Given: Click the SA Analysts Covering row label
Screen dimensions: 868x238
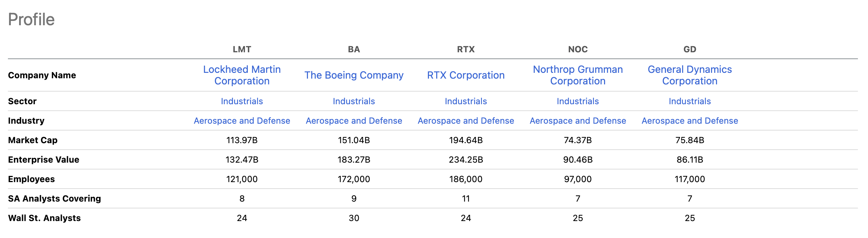Looking at the screenshot, I should point(54,199).
